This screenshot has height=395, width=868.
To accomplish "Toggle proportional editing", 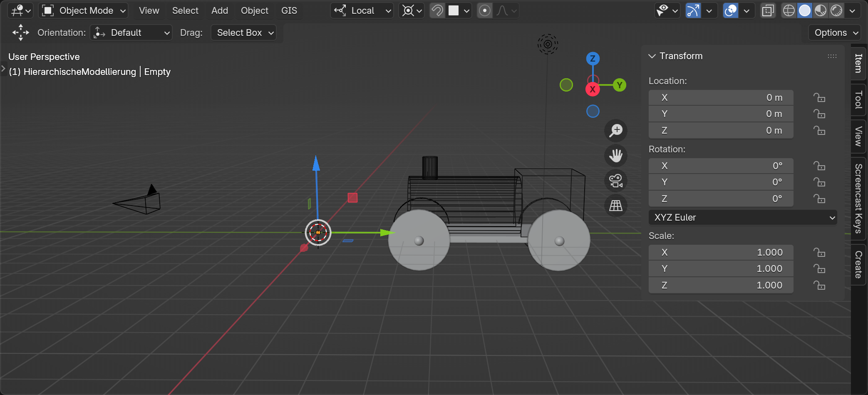I will click(485, 10).
